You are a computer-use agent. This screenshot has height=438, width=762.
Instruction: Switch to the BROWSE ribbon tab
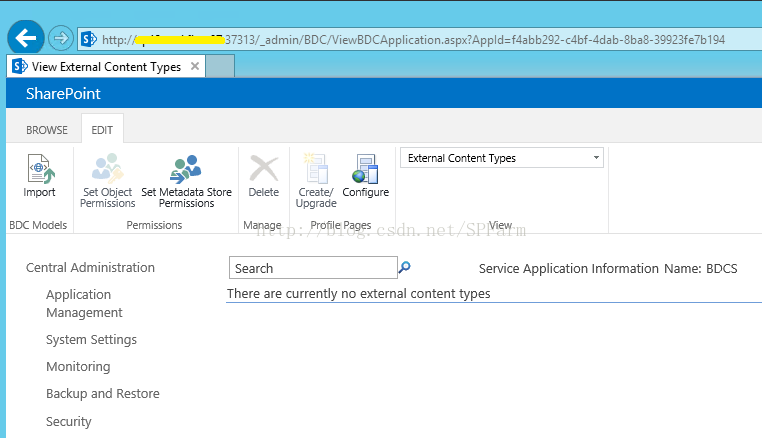[47, 130]
